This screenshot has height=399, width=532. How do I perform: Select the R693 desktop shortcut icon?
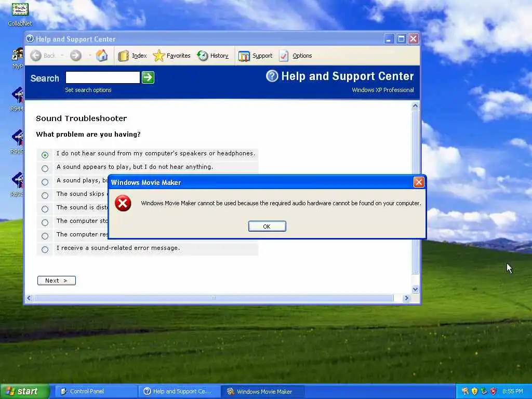tap(18, 180)
